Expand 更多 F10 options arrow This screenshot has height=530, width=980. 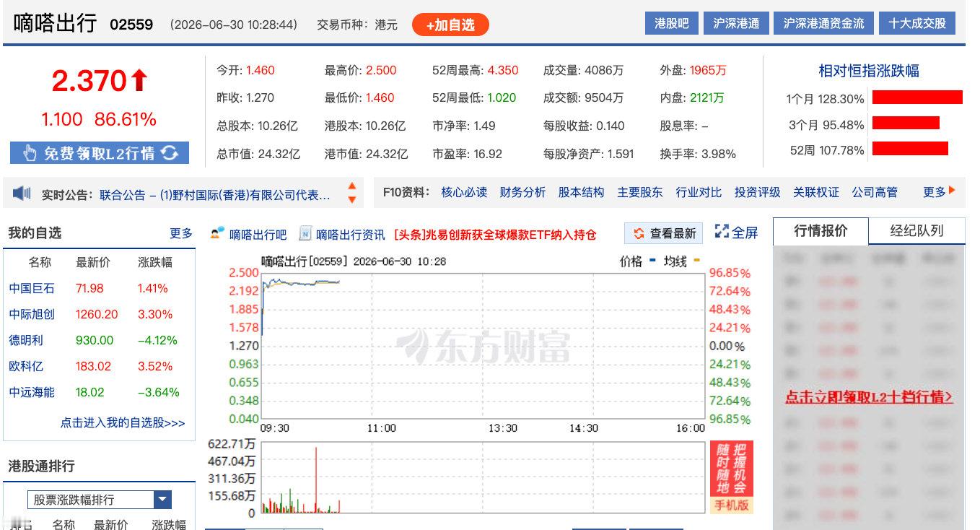(x=952, y=191)
